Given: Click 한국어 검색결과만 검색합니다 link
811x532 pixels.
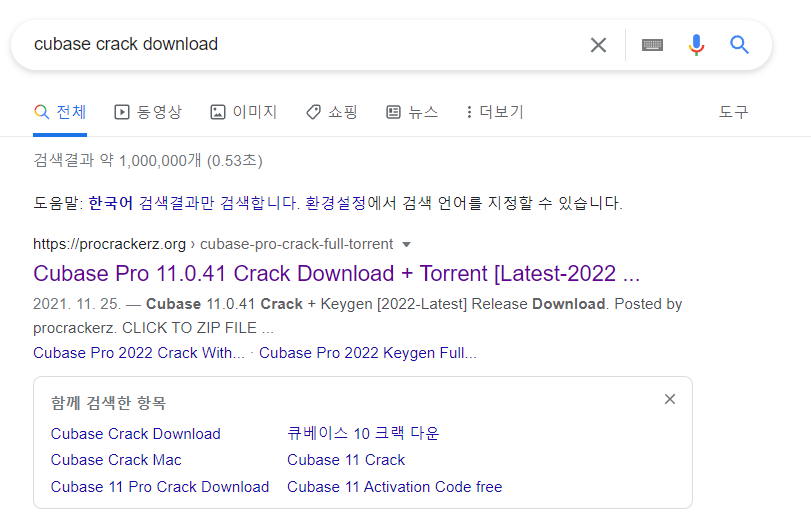Looking at the screenshot, I should click(x=193, y=203).
